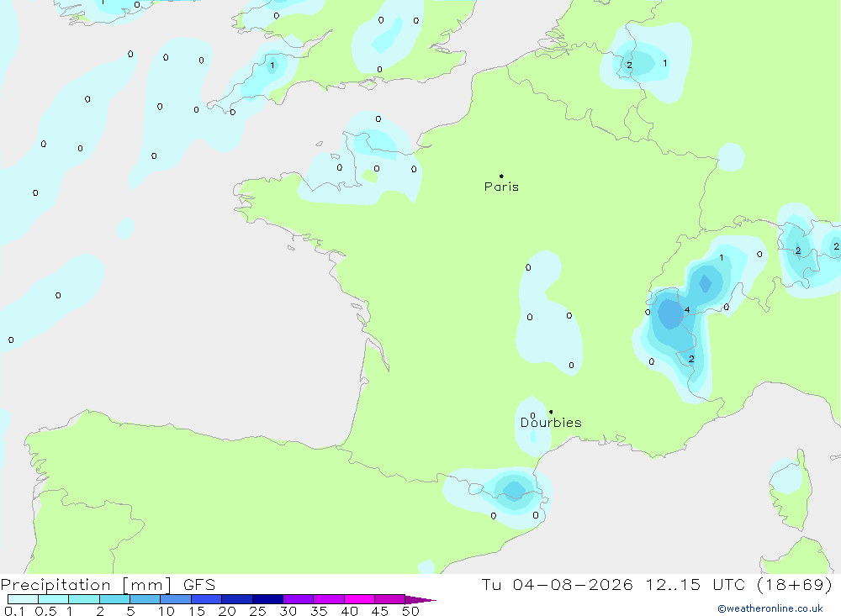This screenshot has width=841, height=616.
Task: Click the Paris city label
Action: click(x=501, y=187)
